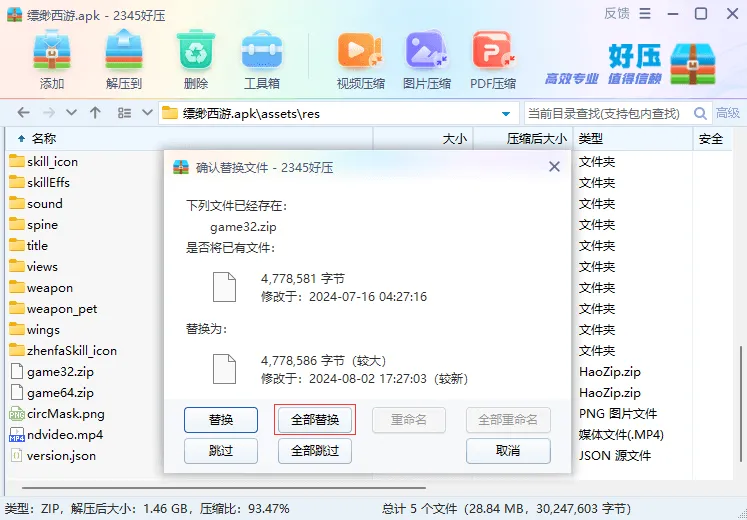Go forward with the right arrow
This screenshot has width=747, height=520.
(x=48, y=113)
